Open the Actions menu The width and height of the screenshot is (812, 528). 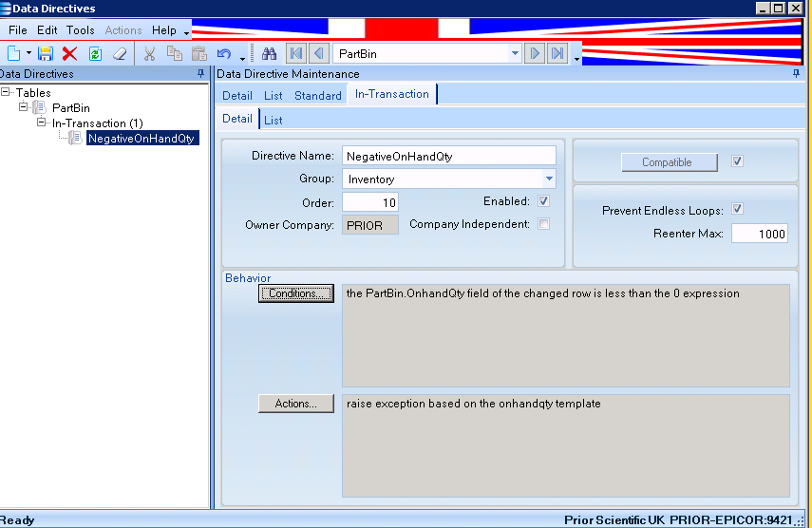coord(123,30)
